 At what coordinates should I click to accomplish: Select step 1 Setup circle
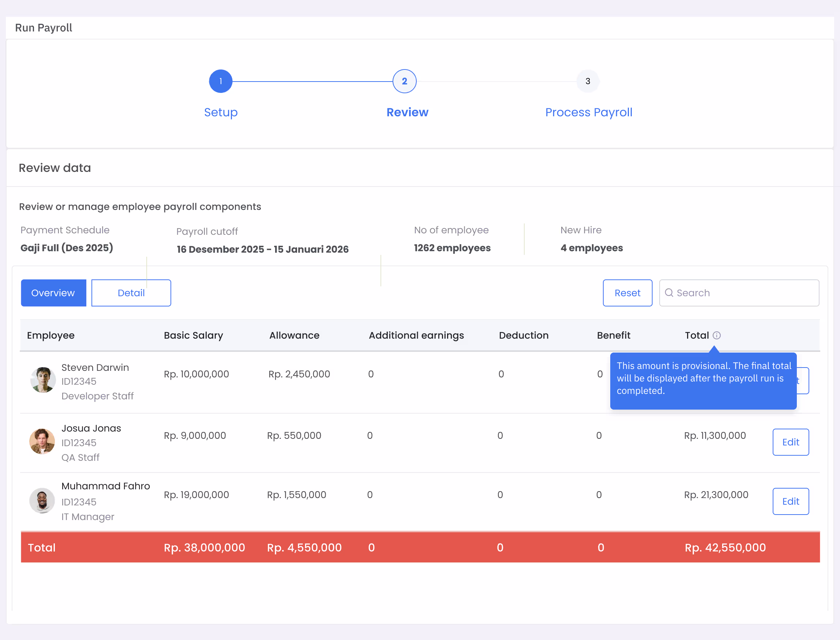pos(221,81)
